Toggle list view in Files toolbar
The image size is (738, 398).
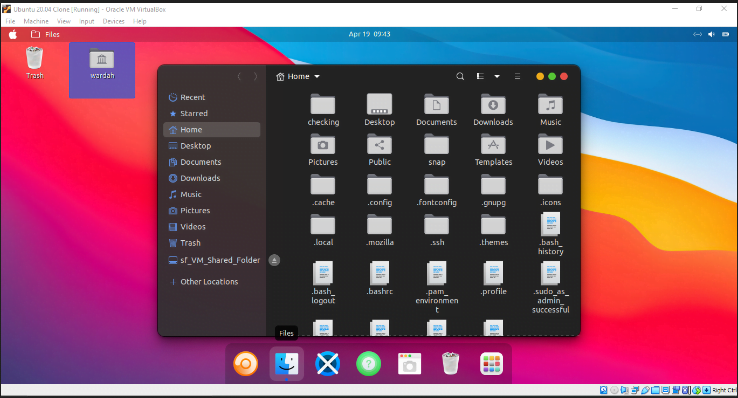click(x=480, y=76)
